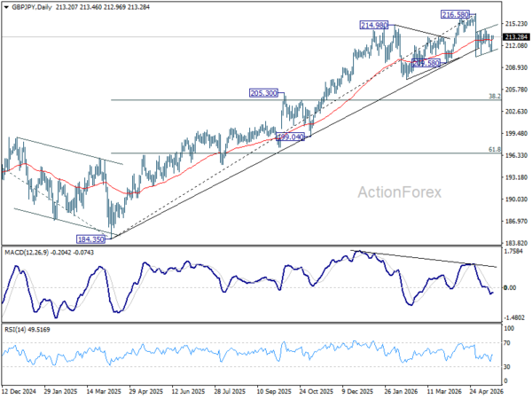Viewport: 532px width, 399px height.
Task: Click the GBPJPY.Daily chart title
Action: (32, 7)
